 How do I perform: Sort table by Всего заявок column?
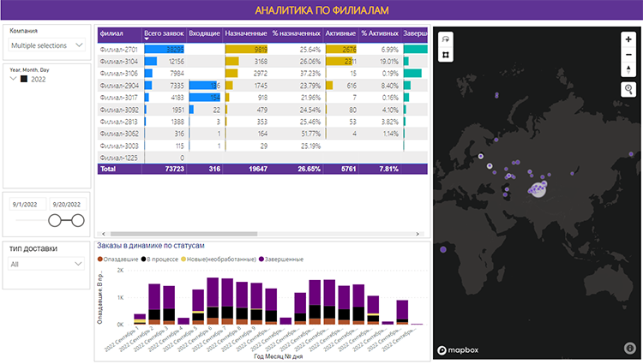point(163,33)
